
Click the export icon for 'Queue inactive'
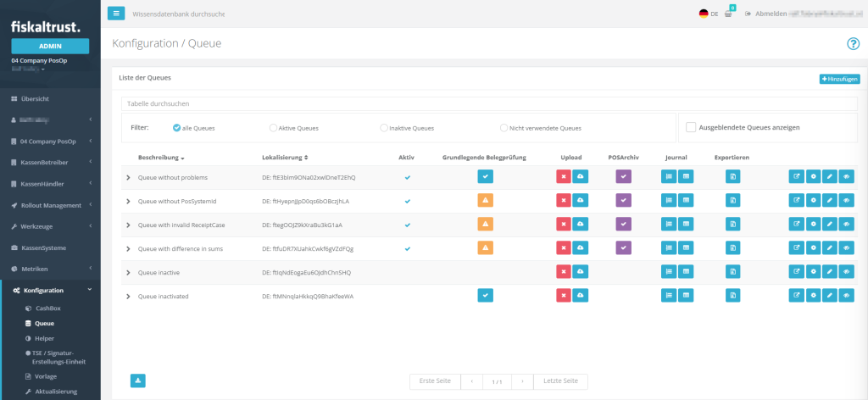coord(733,272)
